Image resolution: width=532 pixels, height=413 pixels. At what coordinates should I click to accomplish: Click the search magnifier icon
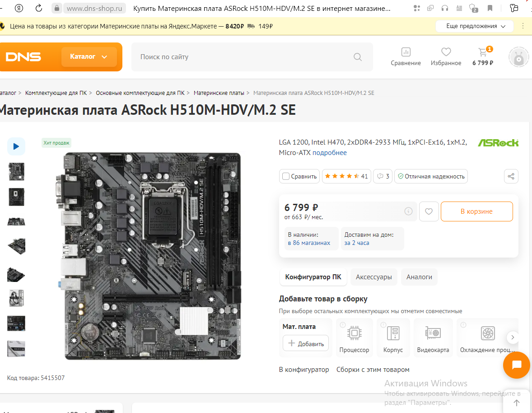pos(358,57)
